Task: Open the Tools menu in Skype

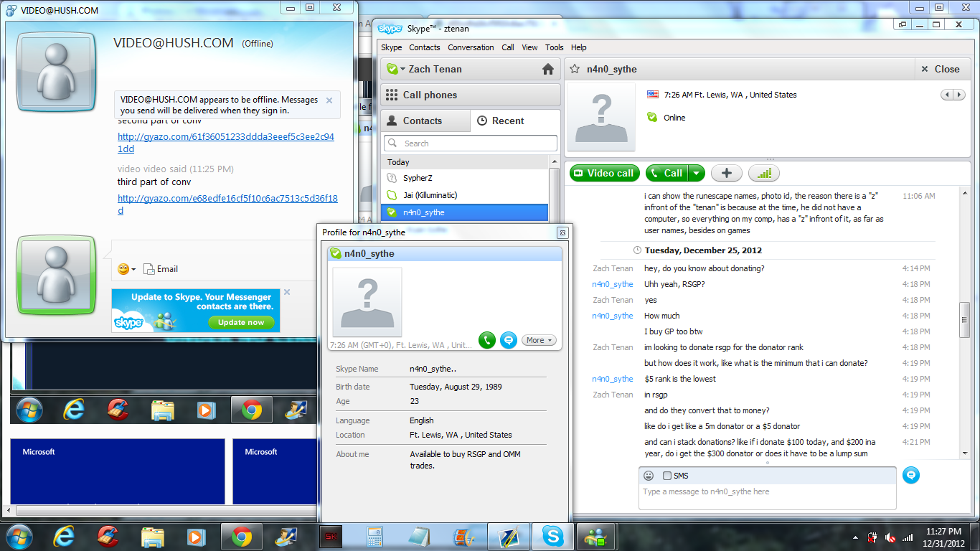Action: point(554,47)
